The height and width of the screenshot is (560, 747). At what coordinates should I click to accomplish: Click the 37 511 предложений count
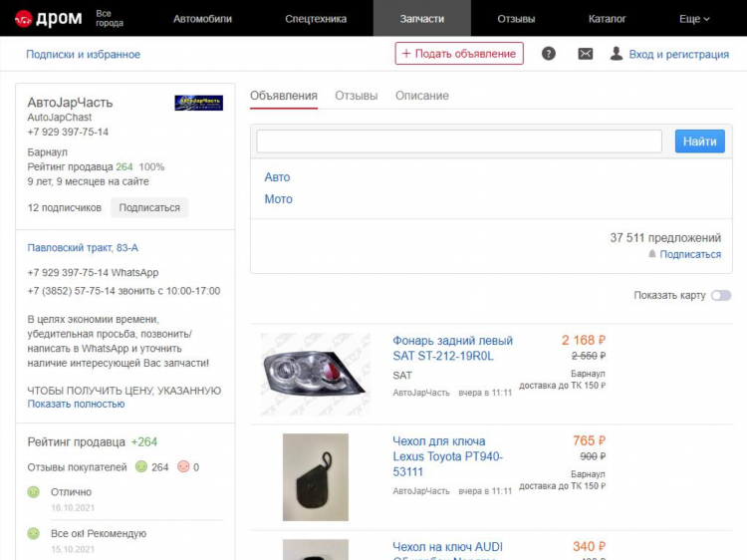click(x=665, y=238)
